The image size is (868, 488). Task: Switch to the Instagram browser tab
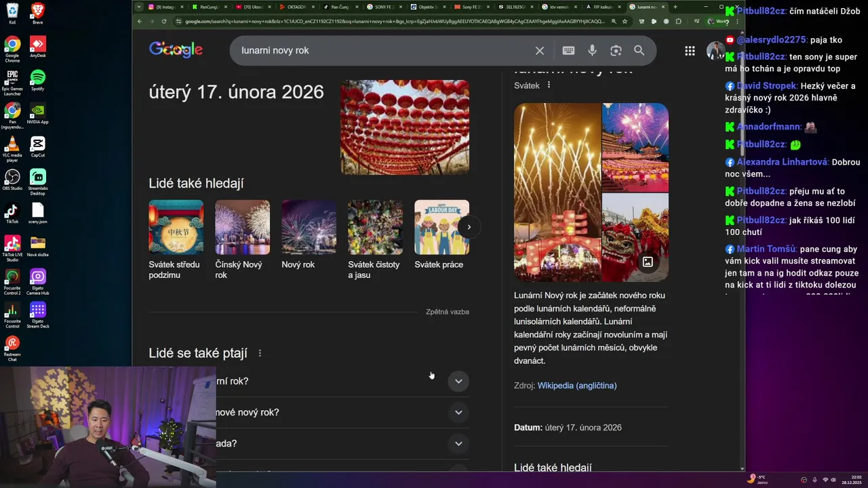click(164, 7)
